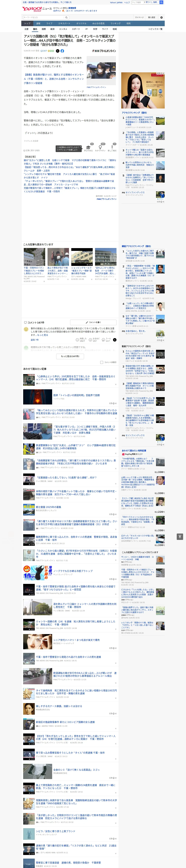Open the 新規取得 ID link

point(72,8)
